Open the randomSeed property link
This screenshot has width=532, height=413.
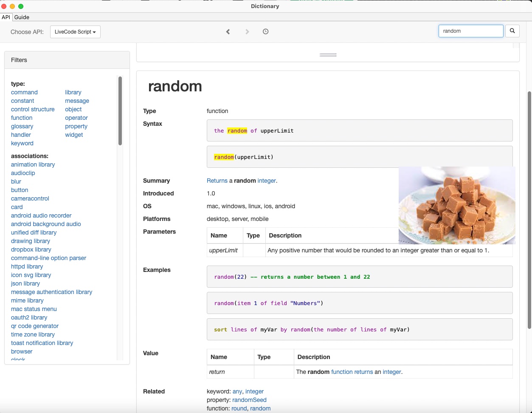249,400
